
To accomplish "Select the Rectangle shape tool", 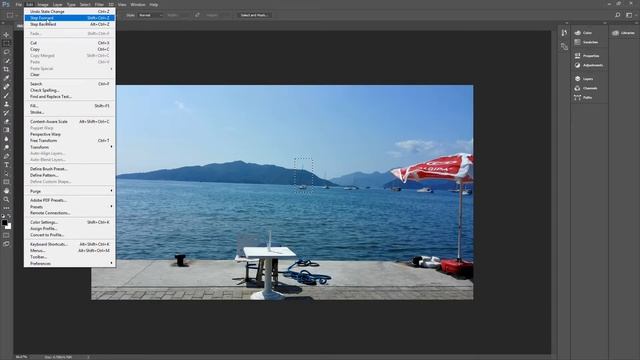I will [x=6, y=182].
